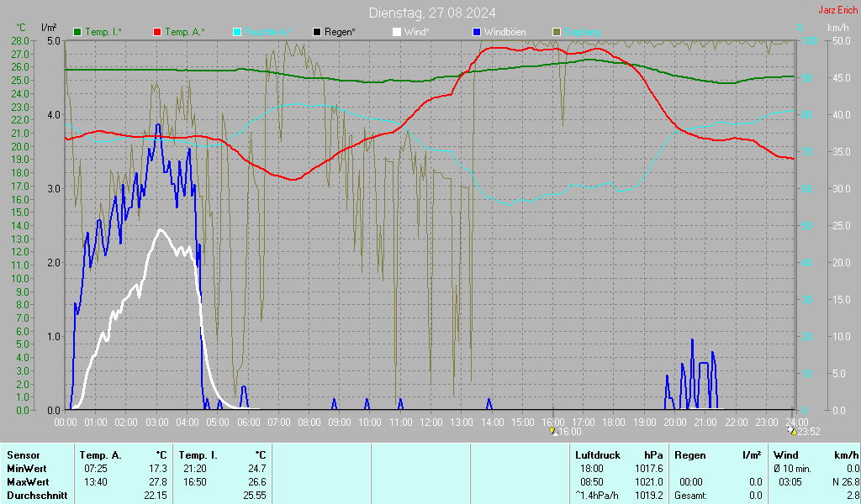Screen dimensions: 861x504
Task: Click the '16:00' sunset time text
Action: (570, 432)
